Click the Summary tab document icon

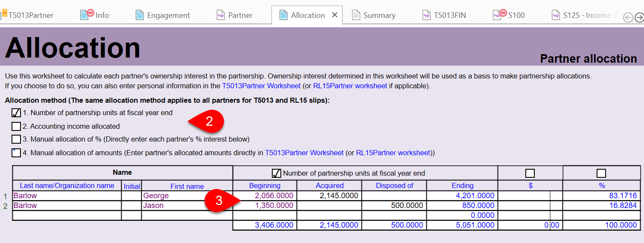[x=356, y=15]
